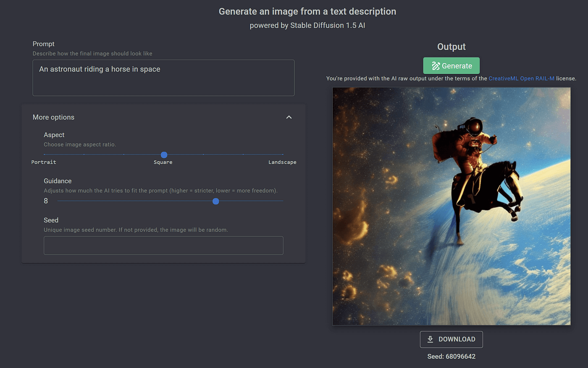Click 'powered by Stable Diffusion 1.5 AI' subtitle

tap(307, 25)
